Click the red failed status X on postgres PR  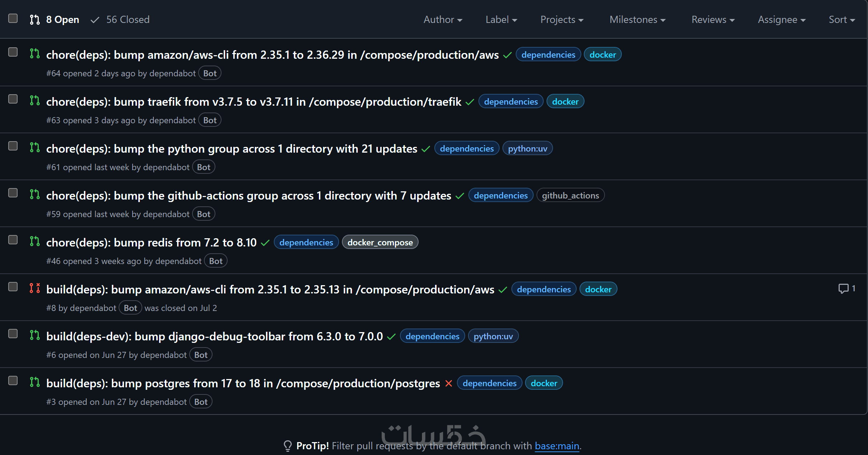coord(448,384)
